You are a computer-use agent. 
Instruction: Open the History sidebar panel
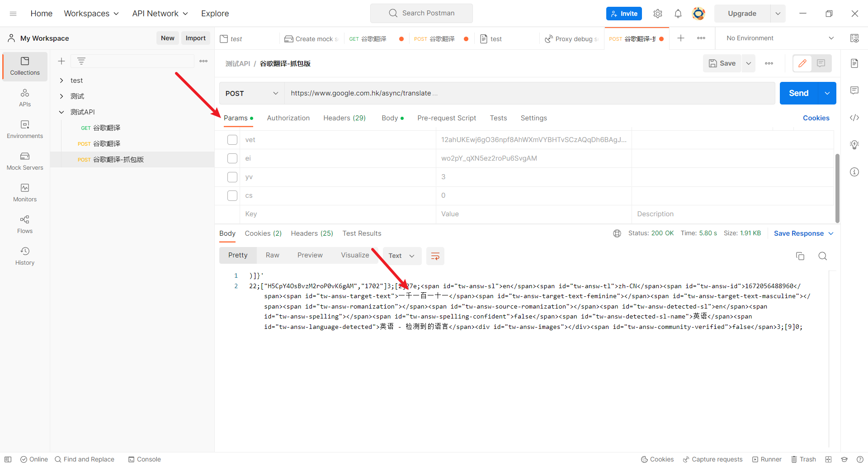coord(25,256)
